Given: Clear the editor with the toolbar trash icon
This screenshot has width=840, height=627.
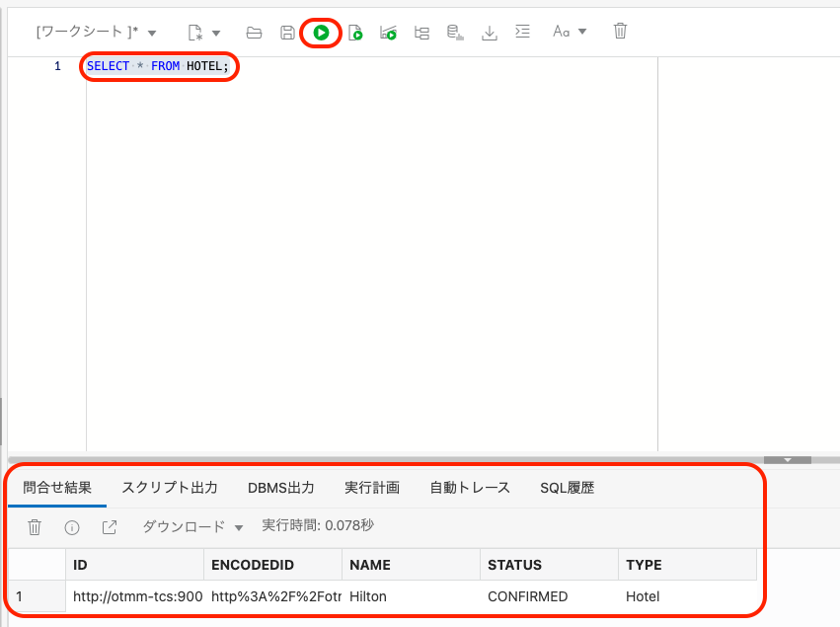Looking at the screenshot, I should 620,32.
